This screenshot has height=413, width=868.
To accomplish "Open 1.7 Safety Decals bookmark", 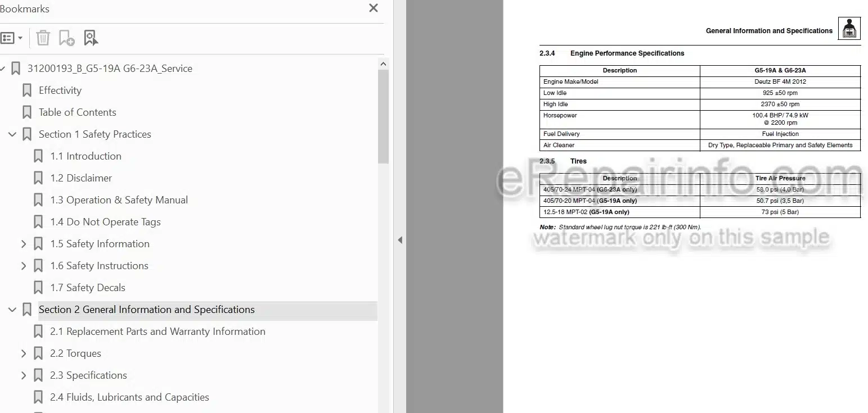I will tap(88, 288).
